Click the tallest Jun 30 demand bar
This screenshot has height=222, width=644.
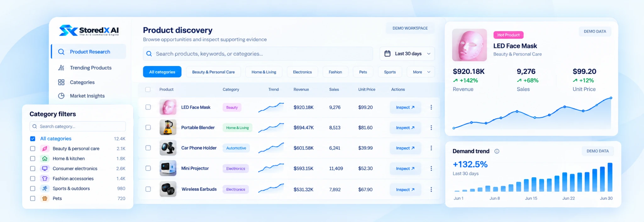610,177
